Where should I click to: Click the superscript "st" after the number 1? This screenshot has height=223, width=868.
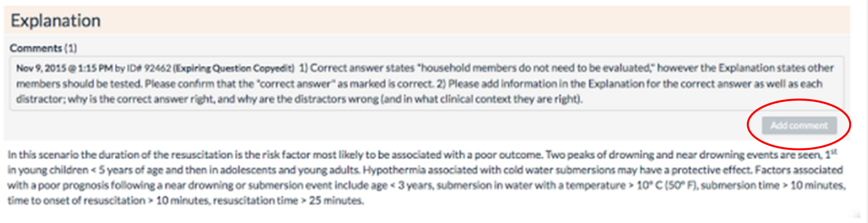tap(834, 151)
